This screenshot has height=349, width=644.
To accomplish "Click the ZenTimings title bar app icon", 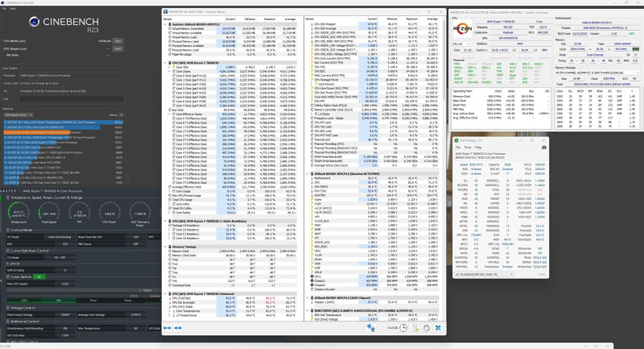I will coord(456,140).
